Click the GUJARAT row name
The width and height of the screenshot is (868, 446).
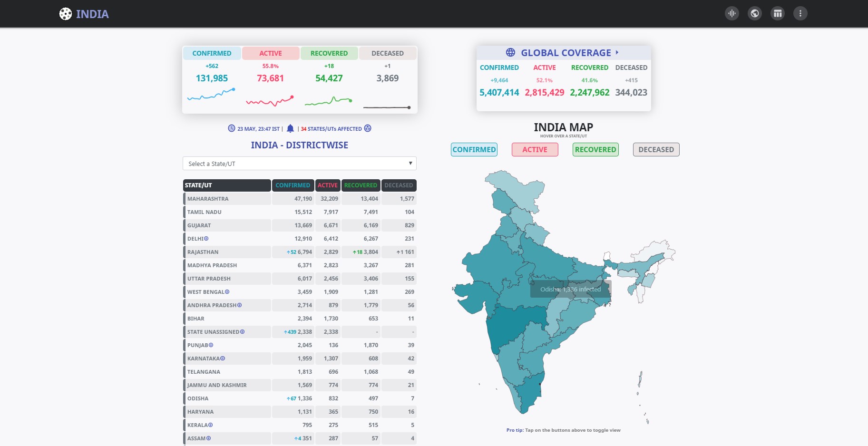(199, 225)
